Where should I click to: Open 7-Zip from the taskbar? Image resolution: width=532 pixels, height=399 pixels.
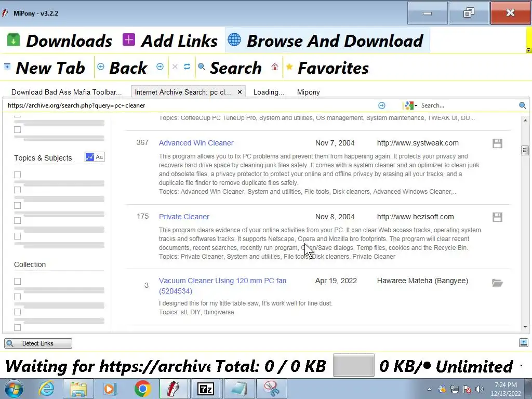205,389
